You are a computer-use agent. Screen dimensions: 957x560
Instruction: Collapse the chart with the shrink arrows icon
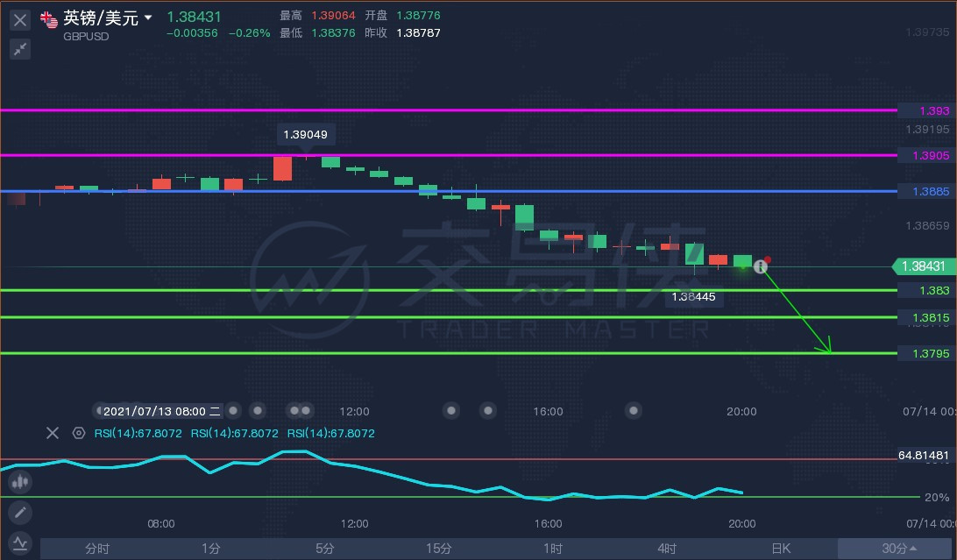click(x=19, y=49)
